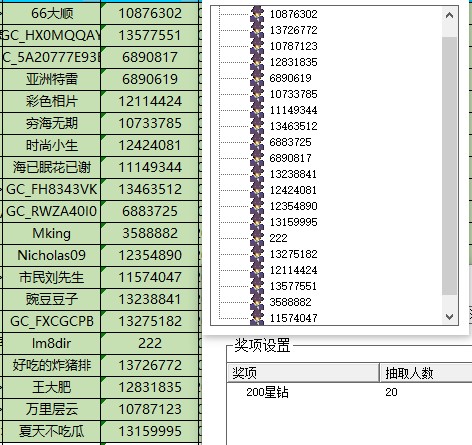This screenshot has height=445, width=472.
Task: Select spreadsheet cell 66大顺
Action: pyautogui.click(x=51, y=13)
